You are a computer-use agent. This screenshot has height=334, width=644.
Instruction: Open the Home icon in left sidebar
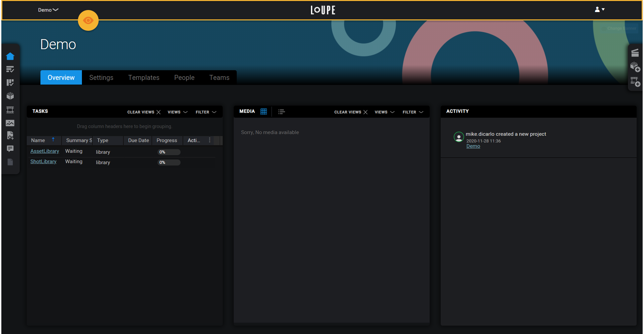10,56
